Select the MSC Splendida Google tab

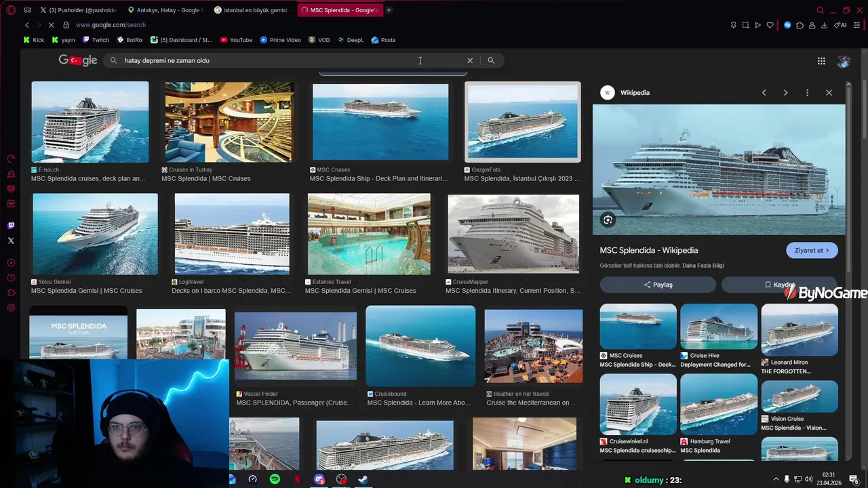click(340, 10)
